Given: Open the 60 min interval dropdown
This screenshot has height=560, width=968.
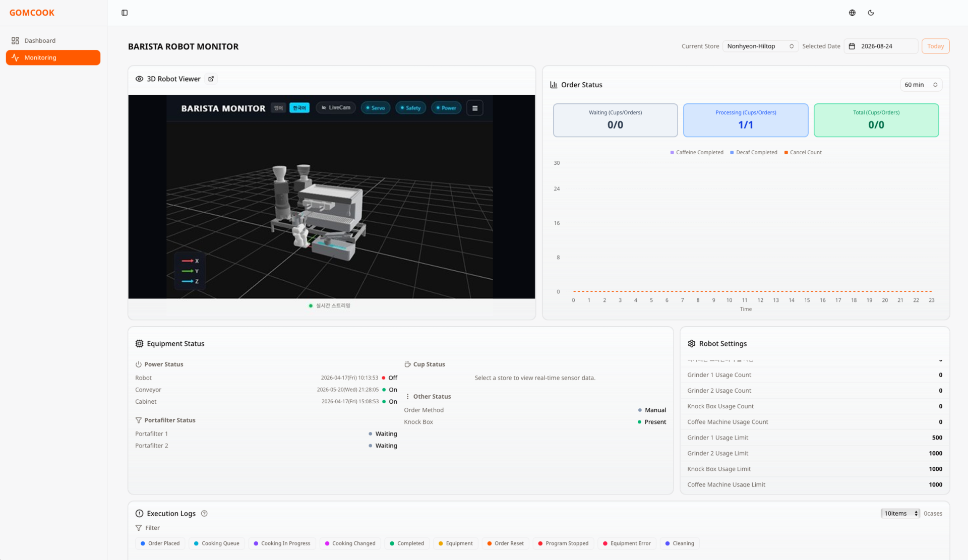Looking at the screenshot, I should [x=921, y=85].
